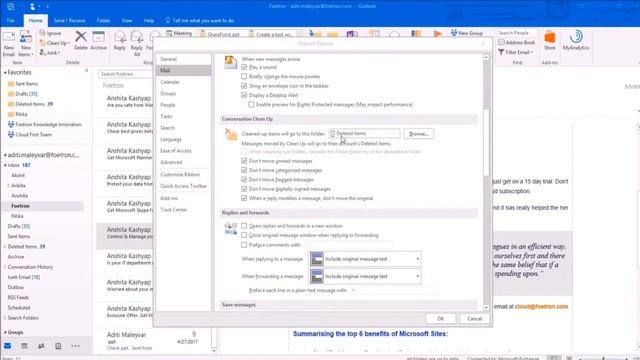Screen dimensions: 640x360
Task: Switch to the View ribbon tab
Action: [x=127, y=20]
